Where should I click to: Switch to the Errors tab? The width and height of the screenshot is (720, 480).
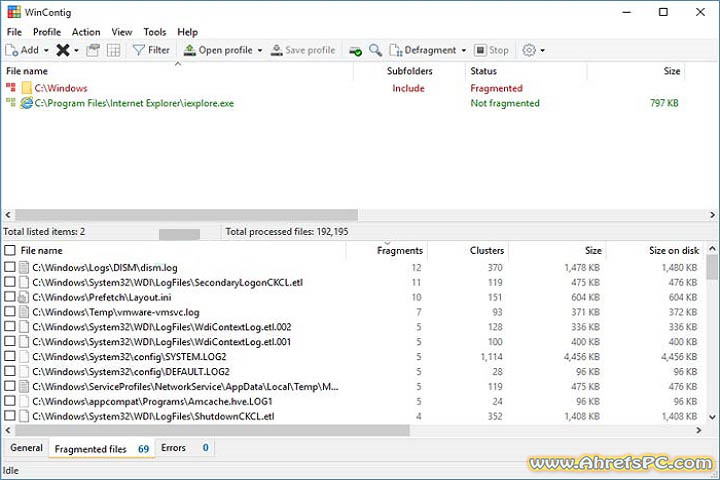point(185,448)
